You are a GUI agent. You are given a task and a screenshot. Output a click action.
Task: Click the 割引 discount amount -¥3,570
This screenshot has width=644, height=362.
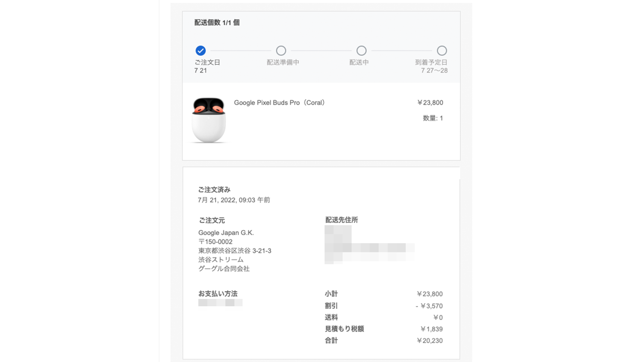[429, 306]
